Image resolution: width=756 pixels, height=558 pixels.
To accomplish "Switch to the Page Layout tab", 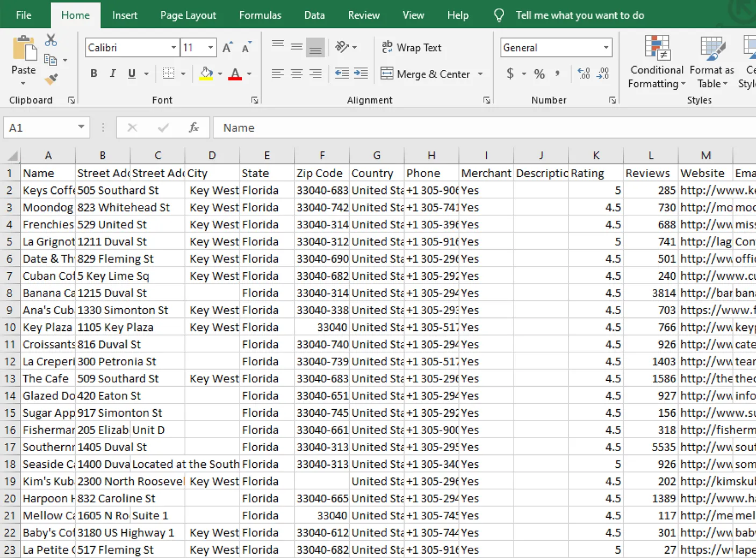I will [x=188, y=15].
